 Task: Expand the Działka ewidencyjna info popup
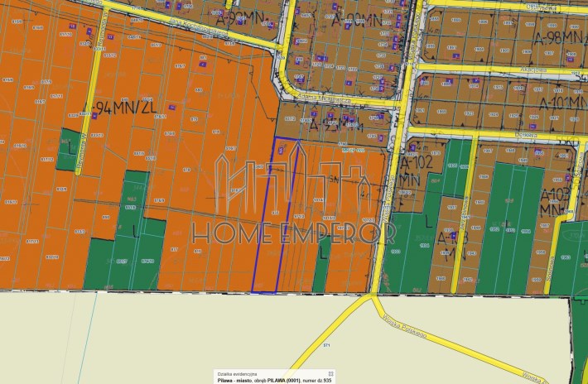click(x=330, y=373)
